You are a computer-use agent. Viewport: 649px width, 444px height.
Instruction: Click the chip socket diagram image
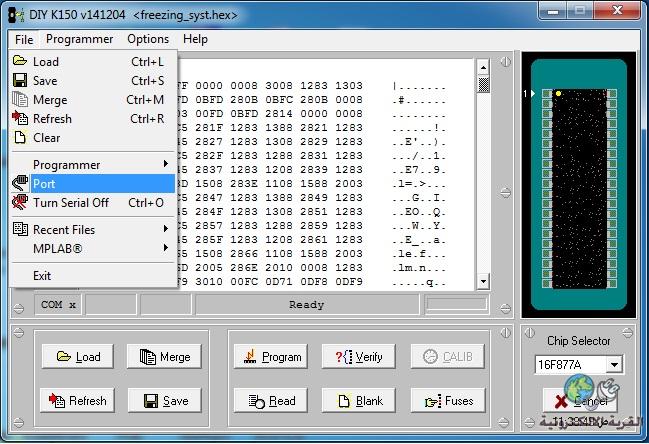579,185
